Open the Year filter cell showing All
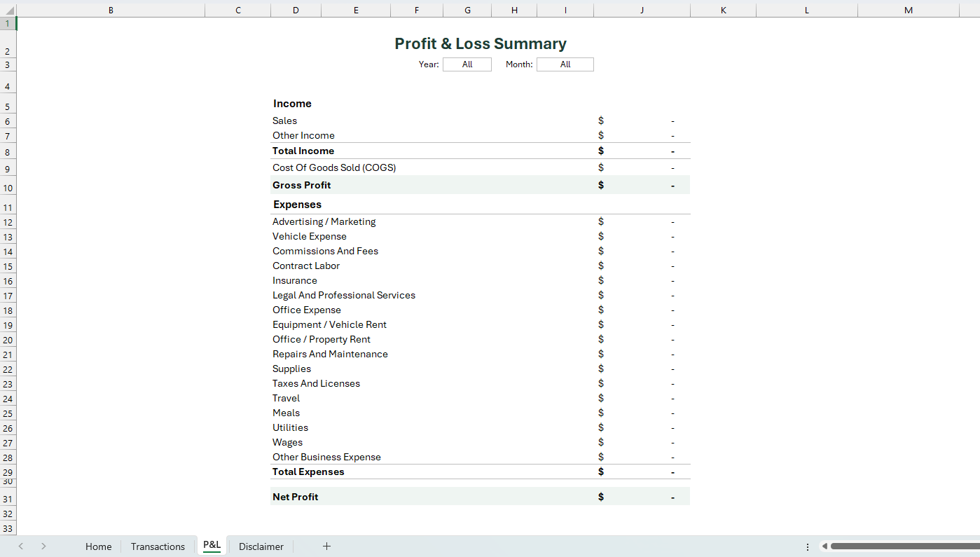This screenshot has width=980, height=557. coord(467,64)
